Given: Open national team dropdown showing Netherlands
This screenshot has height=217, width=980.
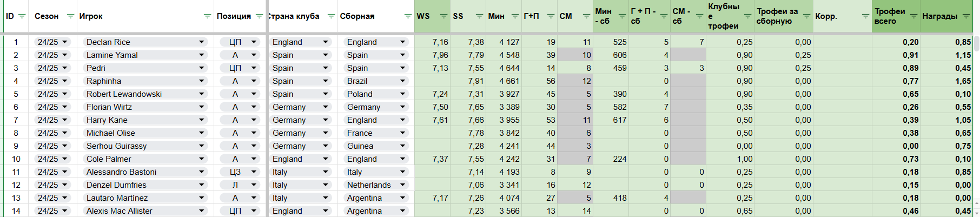Looking at the screenshot, I should [x=402, y=185].
